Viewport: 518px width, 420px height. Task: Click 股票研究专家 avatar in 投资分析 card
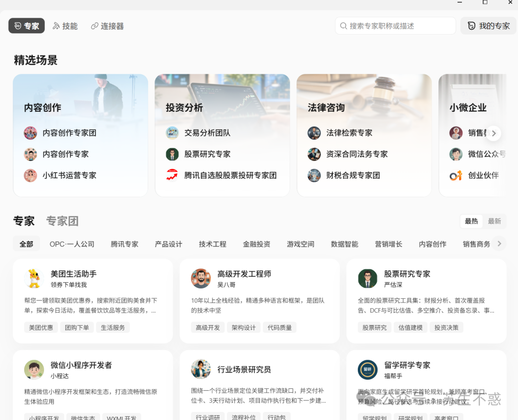coord(172,154)
